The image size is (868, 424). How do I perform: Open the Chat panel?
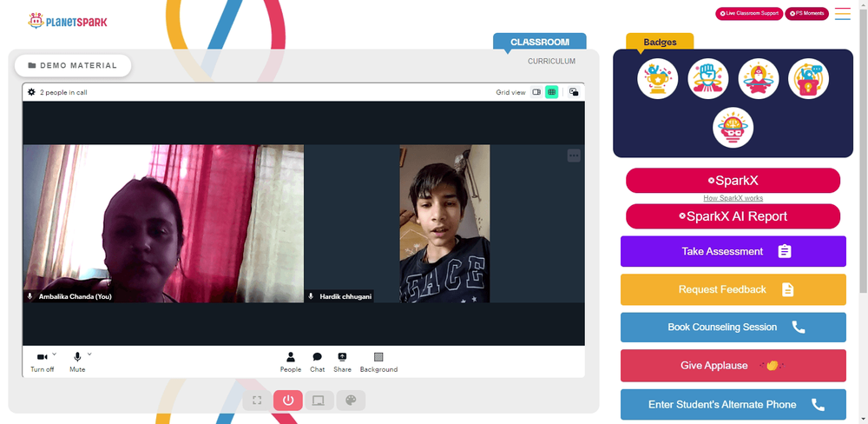317,362
